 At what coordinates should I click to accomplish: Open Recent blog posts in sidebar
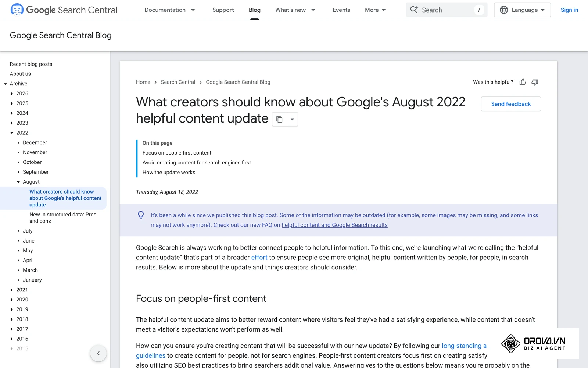[31, 64]
